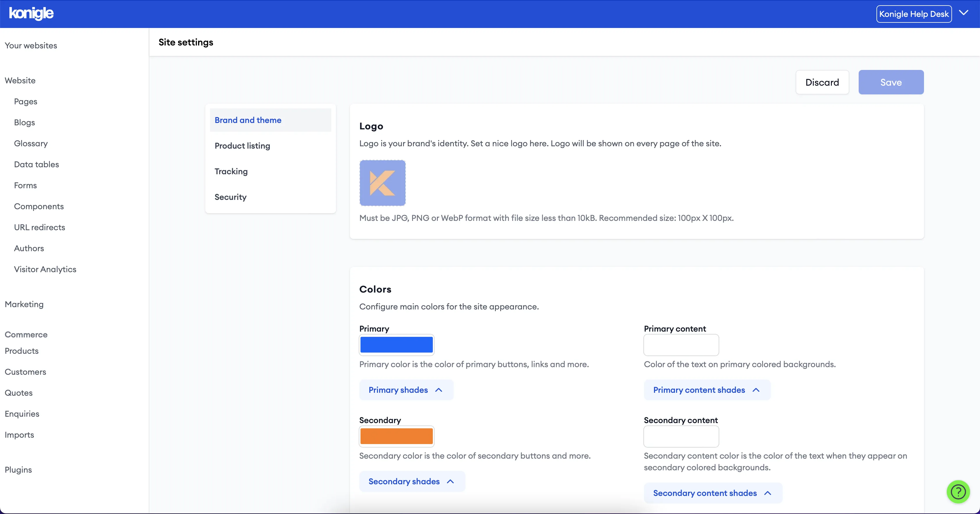Image resolution: width=980 pixels, height=514 pixels.
Task: Collapse the Secondary shades section
Action: tap(411, 481)
